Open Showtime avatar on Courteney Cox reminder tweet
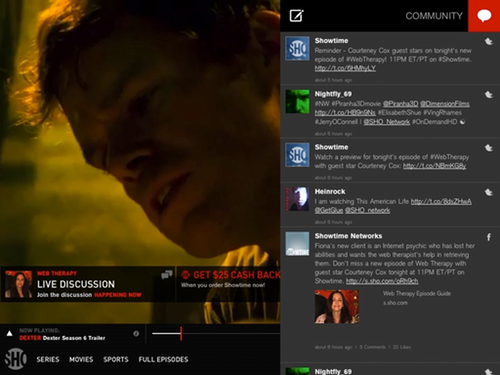The height and width of the screenshot is (375, 500). pos(297,48)
